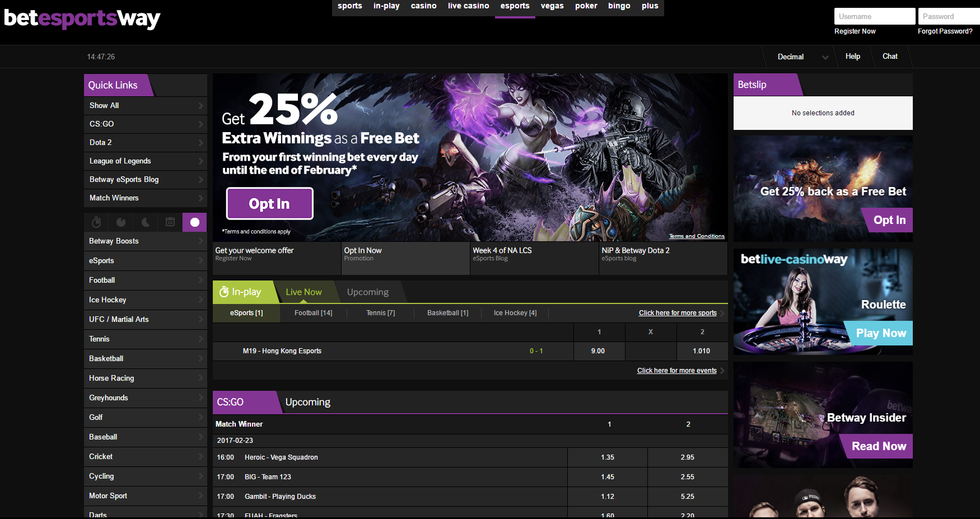The image size is (980, 519).
Task: Select the Tennis [7] live tab
Action: (x=381, y=313)
